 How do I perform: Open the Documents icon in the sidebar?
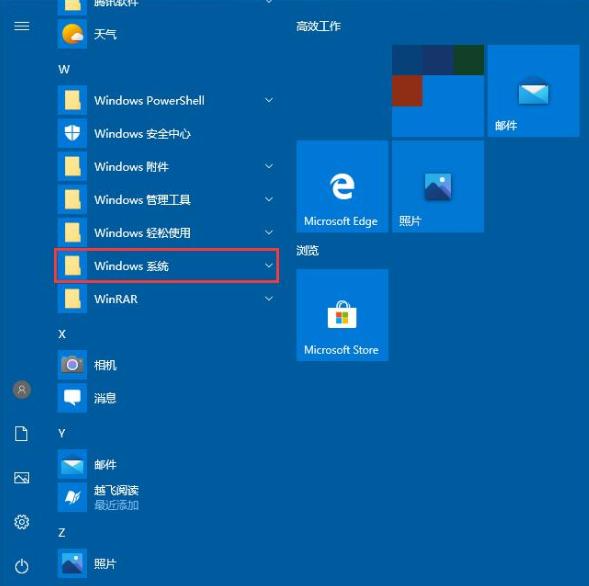(21, 433)
